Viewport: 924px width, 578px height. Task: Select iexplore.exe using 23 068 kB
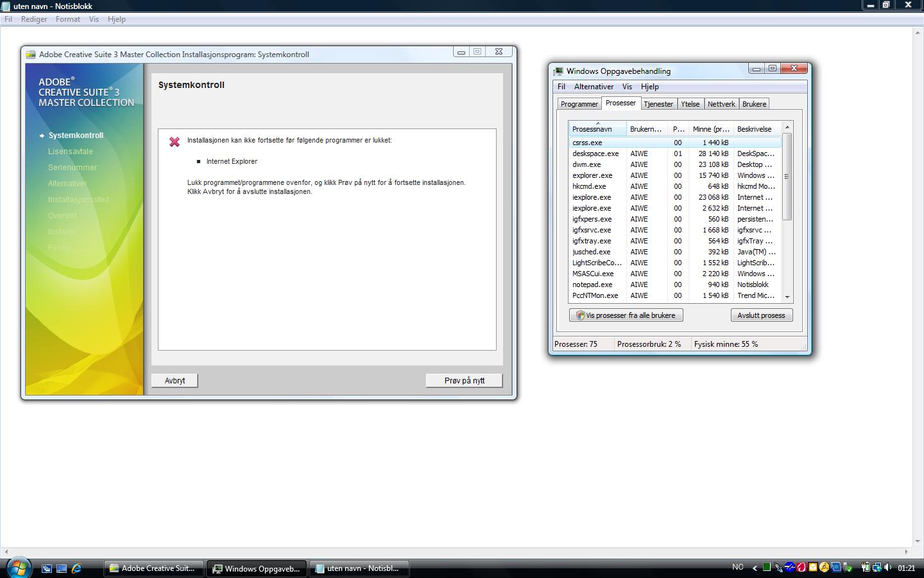click(x=675, y=197)
